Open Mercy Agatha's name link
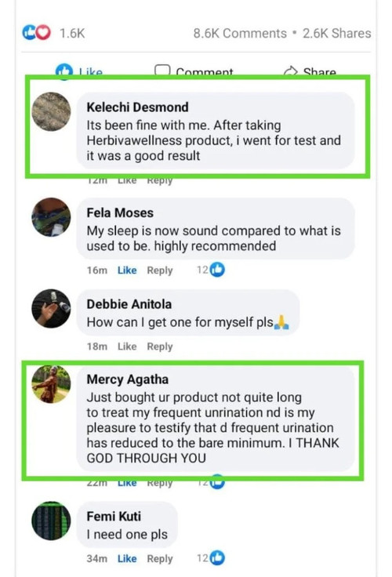Screen dimensions: 392x577 pyautogui.click(x=127, y=379)
